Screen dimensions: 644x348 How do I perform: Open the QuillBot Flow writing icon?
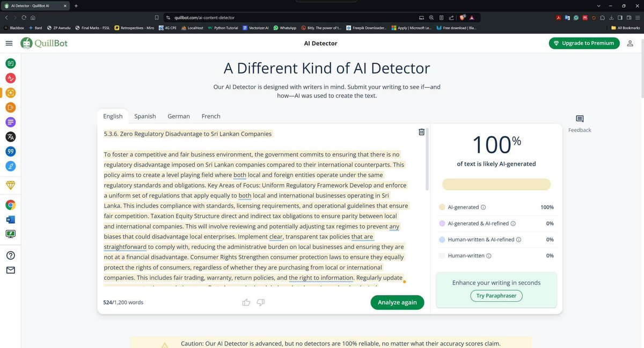tap(11, 166)
